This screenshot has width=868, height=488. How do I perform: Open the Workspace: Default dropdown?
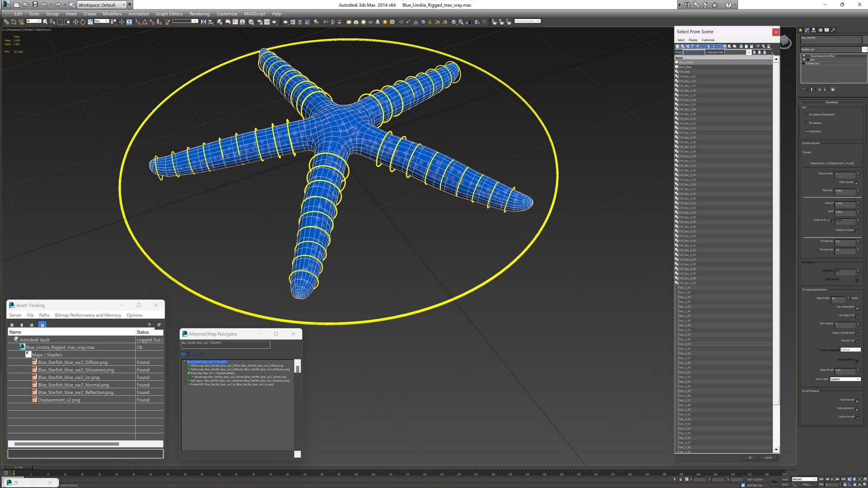[102, 5]
